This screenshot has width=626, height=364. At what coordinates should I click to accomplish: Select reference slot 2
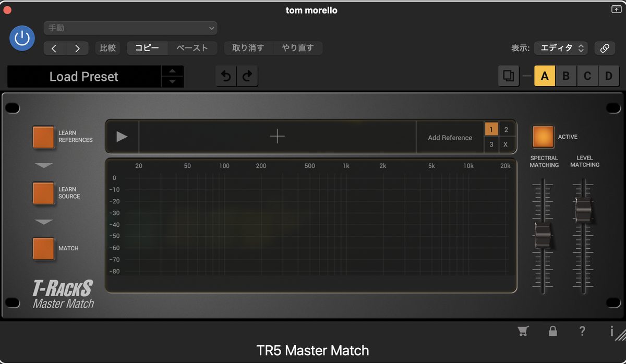[506, 130]
